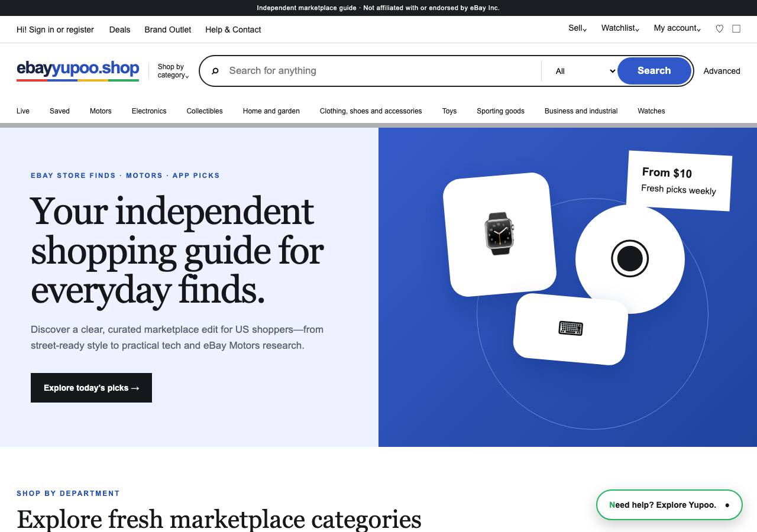
Task: Click the From $10 Fresh picks weekly tag
Action: click(679, 180)
